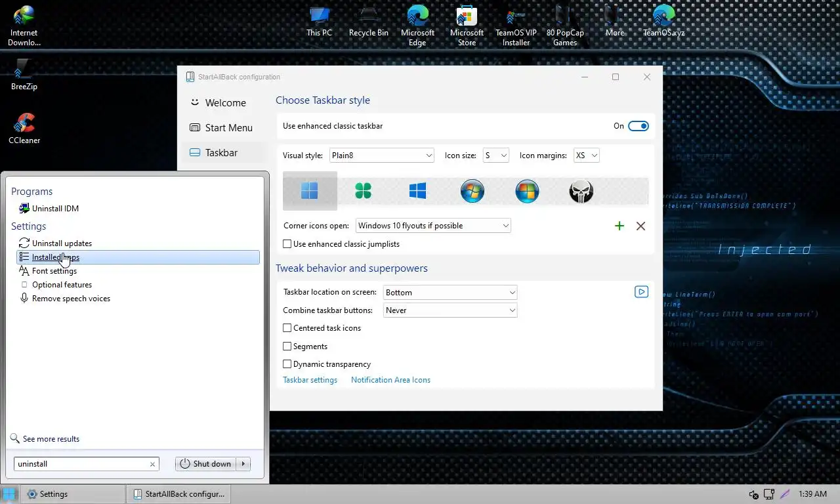Open the TeamOS.xyz desktop shortcut
This screenshot has width=840, height=504.
[x=663, y=22]
